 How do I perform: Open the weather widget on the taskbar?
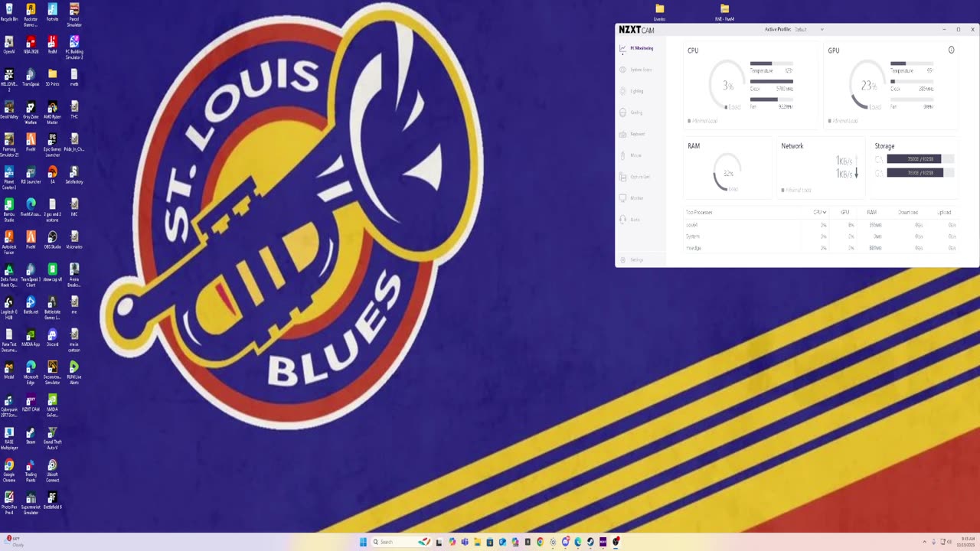pos(15,541)
